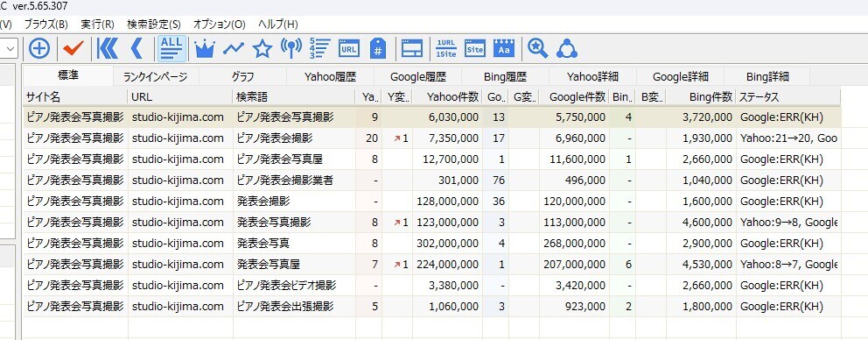This screenshot has width=868, height=340.
Task: Open the 実行(R) menu
Action: click(x=97, y=25)
